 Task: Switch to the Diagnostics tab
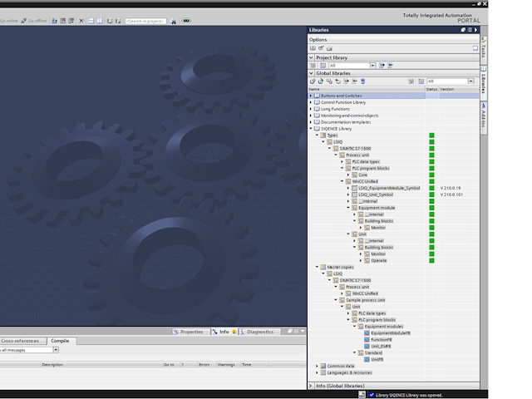click(259, 332)
